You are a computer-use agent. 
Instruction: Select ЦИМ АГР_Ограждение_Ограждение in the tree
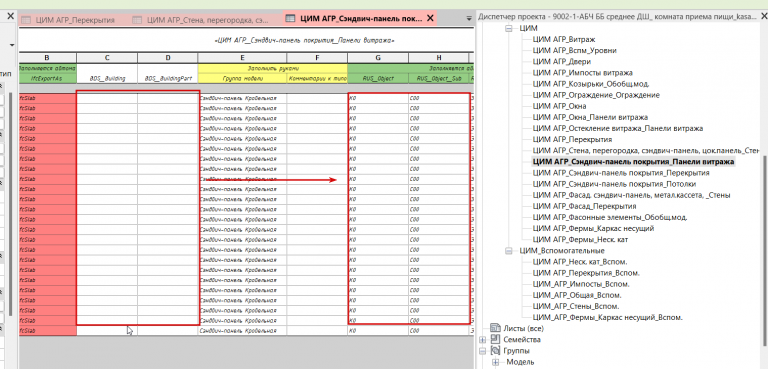(x=596, y=95)
